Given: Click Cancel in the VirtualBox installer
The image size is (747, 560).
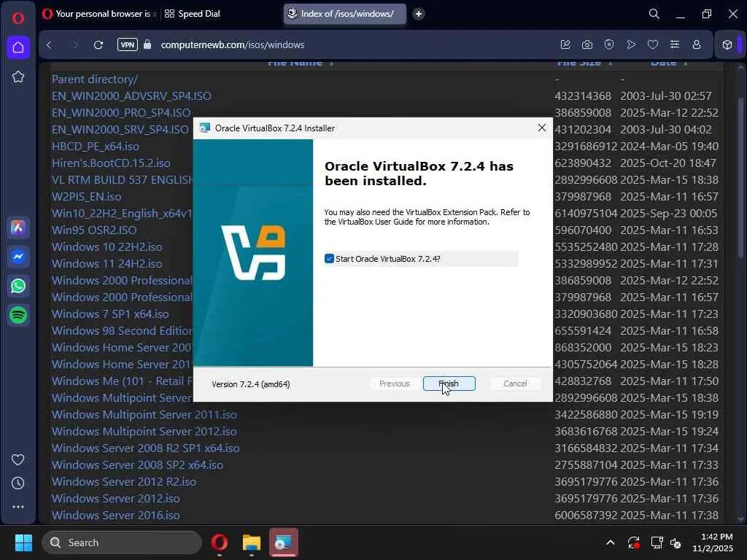Looking at the screenshot, I should pos(515,384).
